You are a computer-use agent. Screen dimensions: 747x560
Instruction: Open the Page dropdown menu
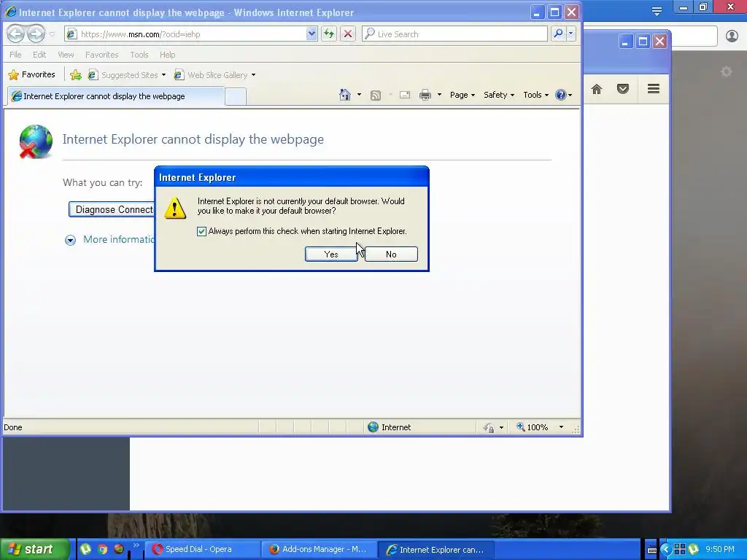pos(462,95)
